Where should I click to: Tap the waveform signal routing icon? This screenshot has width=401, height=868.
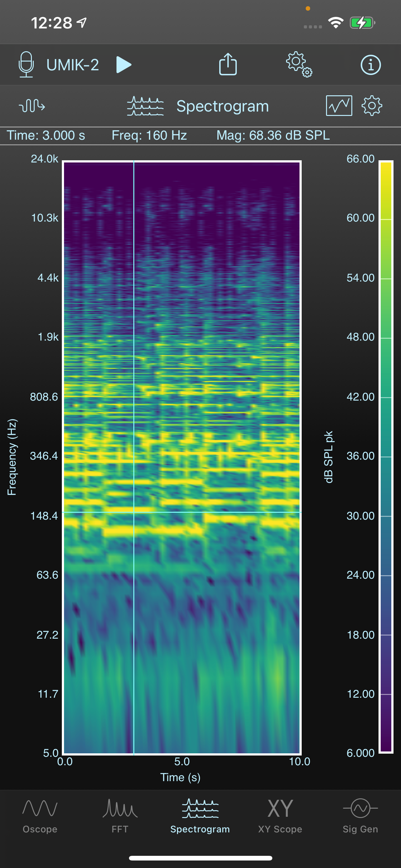tap(32, 106)
